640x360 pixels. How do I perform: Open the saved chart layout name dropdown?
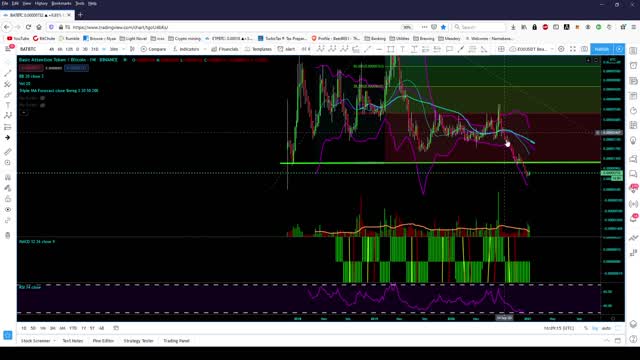click(533, 49)
